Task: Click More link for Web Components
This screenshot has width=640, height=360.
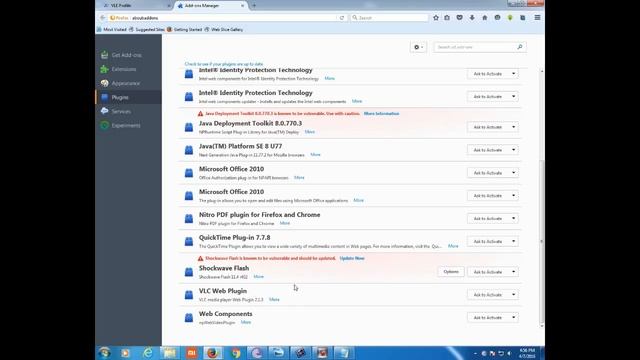Action: tap(246, 322)
